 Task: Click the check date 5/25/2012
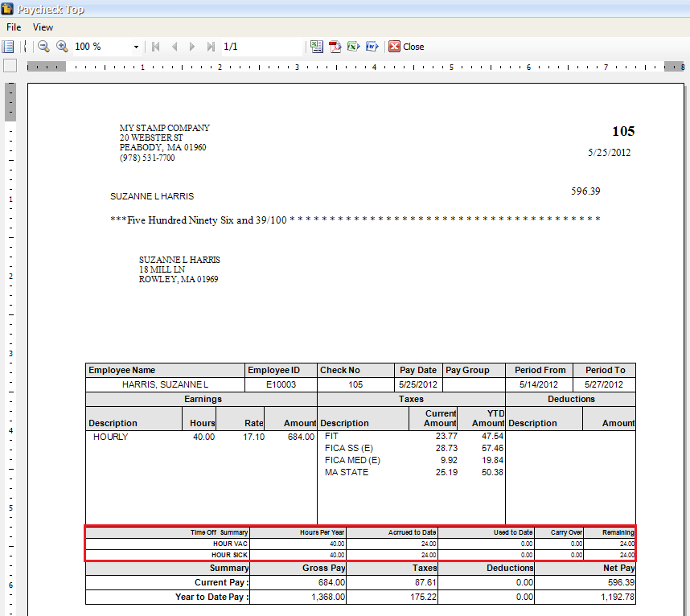[x=609, y=153]
